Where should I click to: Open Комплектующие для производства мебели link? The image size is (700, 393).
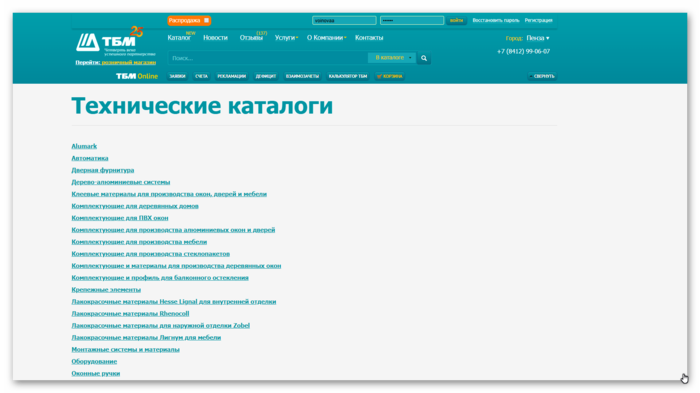click(x=139, y=242)
